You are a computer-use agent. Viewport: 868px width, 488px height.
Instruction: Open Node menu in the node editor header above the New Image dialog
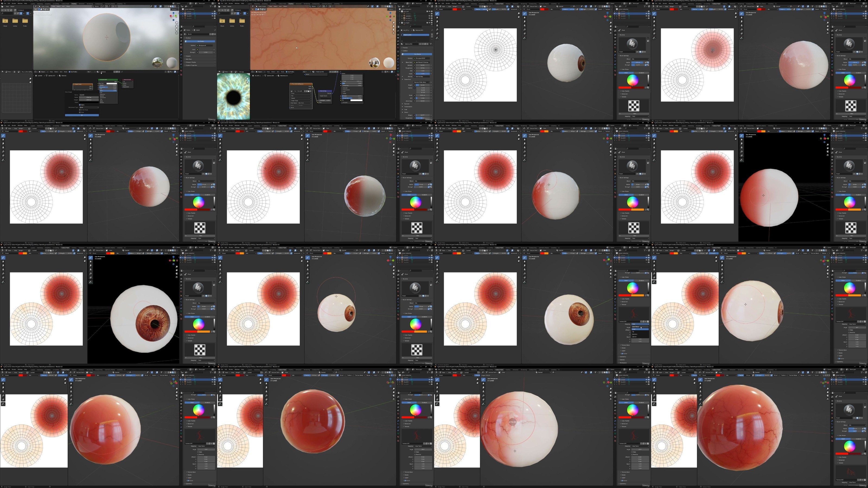click(x=66, y=72)
